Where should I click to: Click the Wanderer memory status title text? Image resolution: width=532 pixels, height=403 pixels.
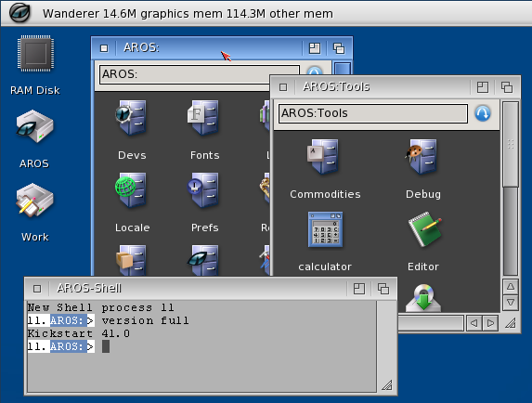tap(188, 14)
